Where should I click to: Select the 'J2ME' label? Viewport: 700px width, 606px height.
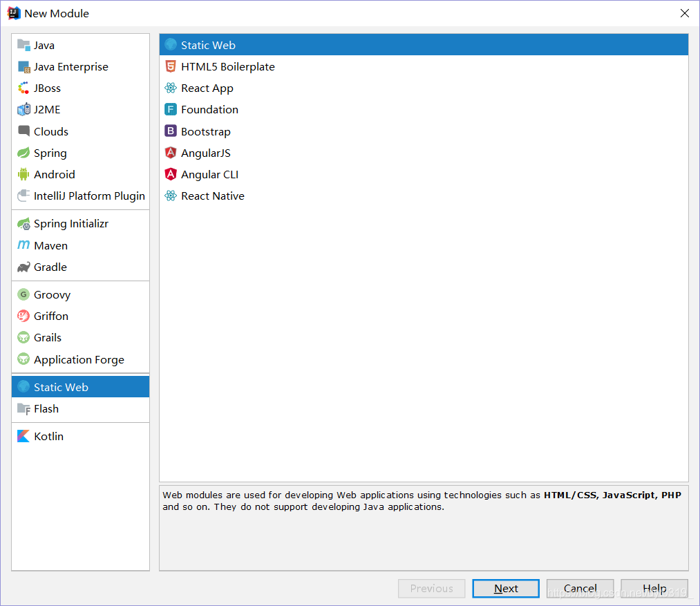pos(47,110)
